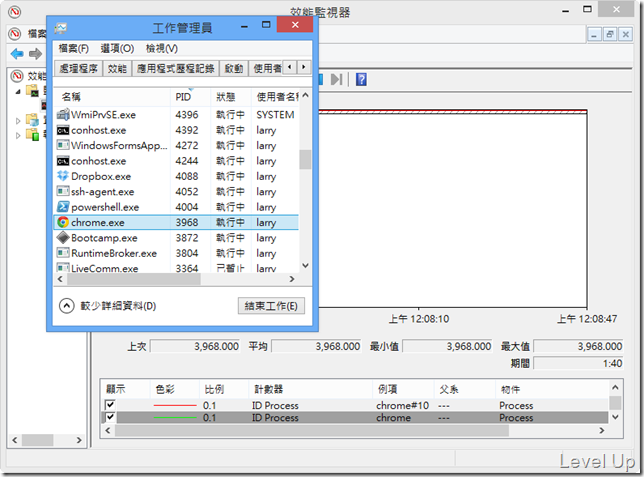
Task: Click process list horizontal scrollbar thumb
Action: point(134,279)
